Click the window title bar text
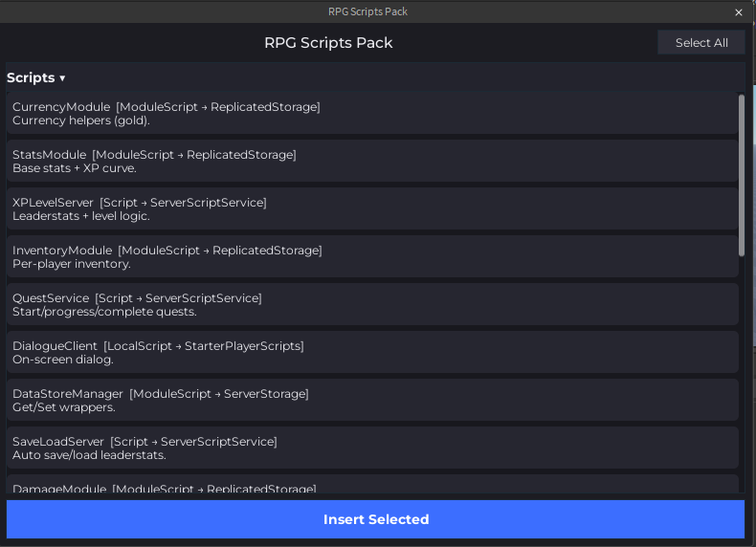 [367, 11]
